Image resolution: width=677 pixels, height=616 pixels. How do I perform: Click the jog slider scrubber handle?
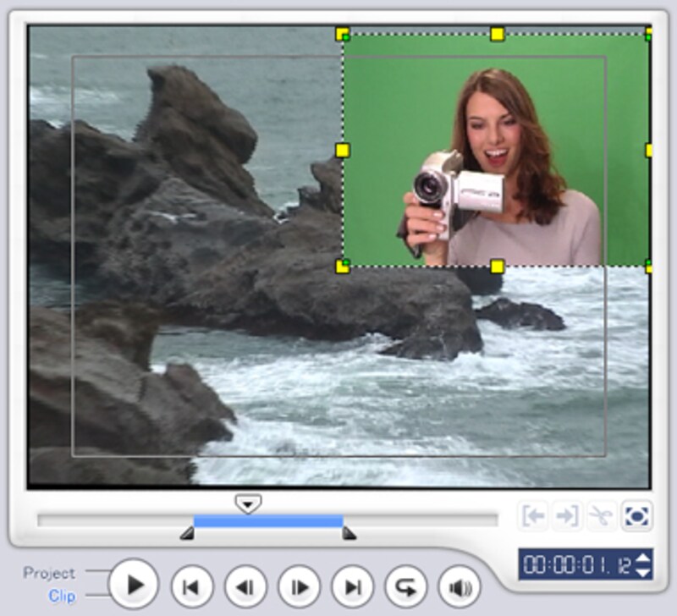pos(247,504)
